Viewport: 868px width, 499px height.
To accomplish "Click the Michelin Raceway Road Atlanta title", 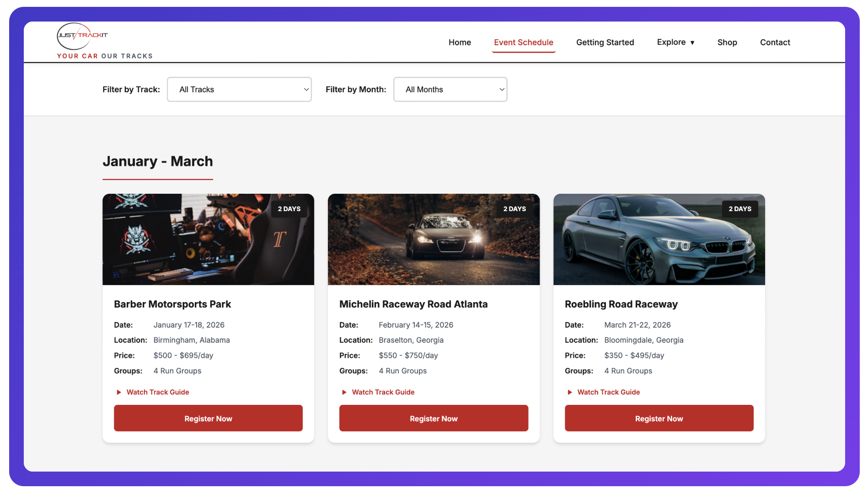I will (x=413, y=304).
